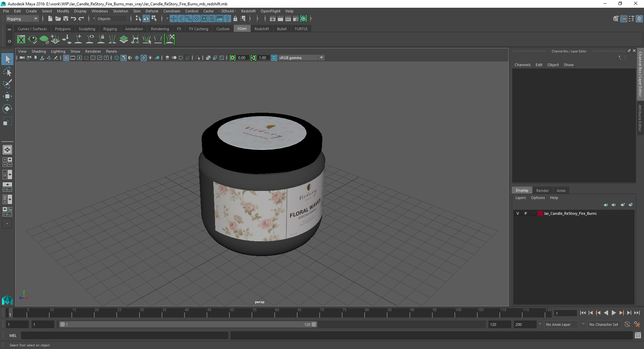The width and height of the screenshot is (644, 349).
Task: Activate the Paint Selection tool
Action: pyautogui.click(x=7, y=84)
